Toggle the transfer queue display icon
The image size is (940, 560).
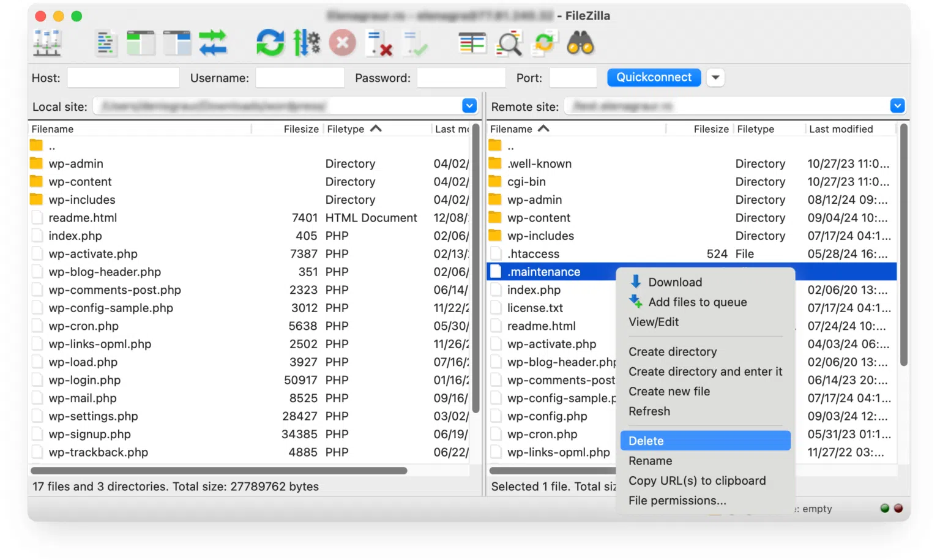coord(212,43)
